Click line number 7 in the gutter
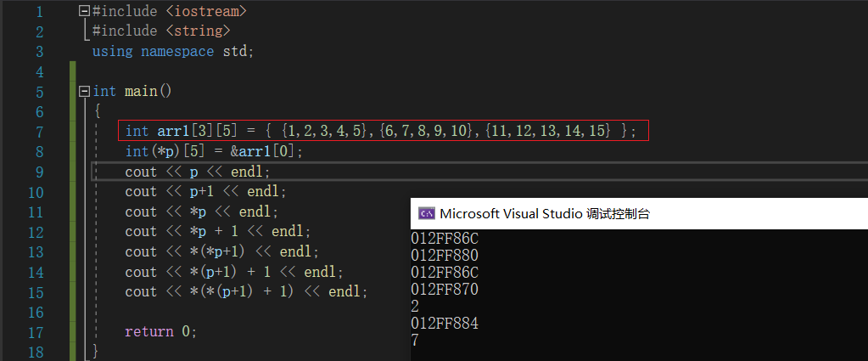Screen dimensions: 868x361 tap(39, 131)
